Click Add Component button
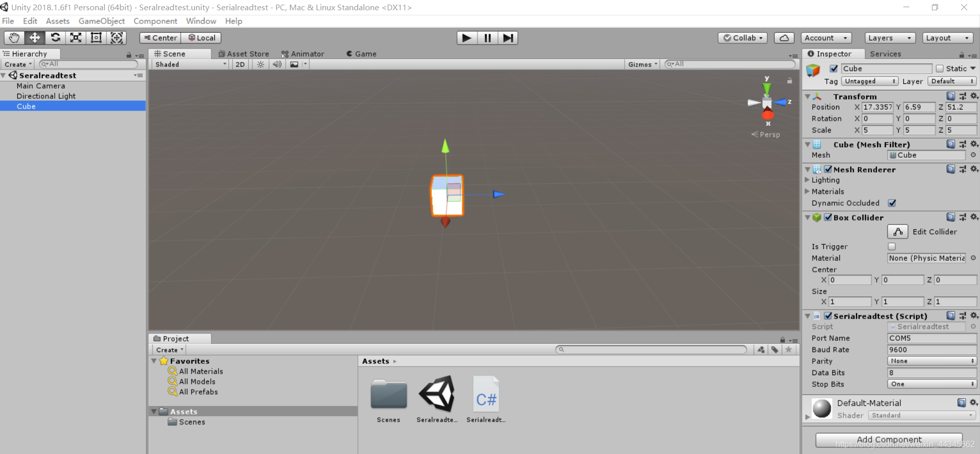The height and width of the screenshot is (454, 980). (x=889, y=440)
